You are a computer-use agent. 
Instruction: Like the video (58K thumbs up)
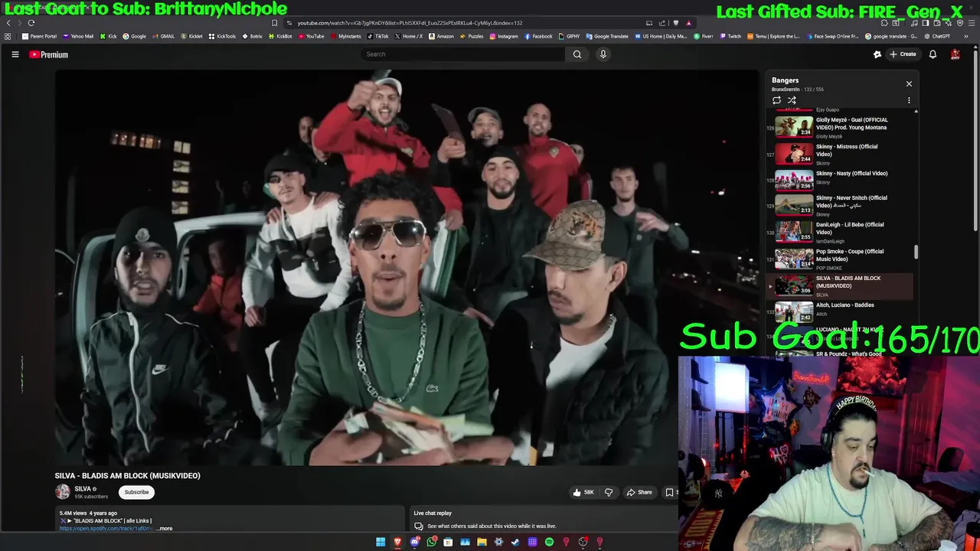(x=583, y=492)
